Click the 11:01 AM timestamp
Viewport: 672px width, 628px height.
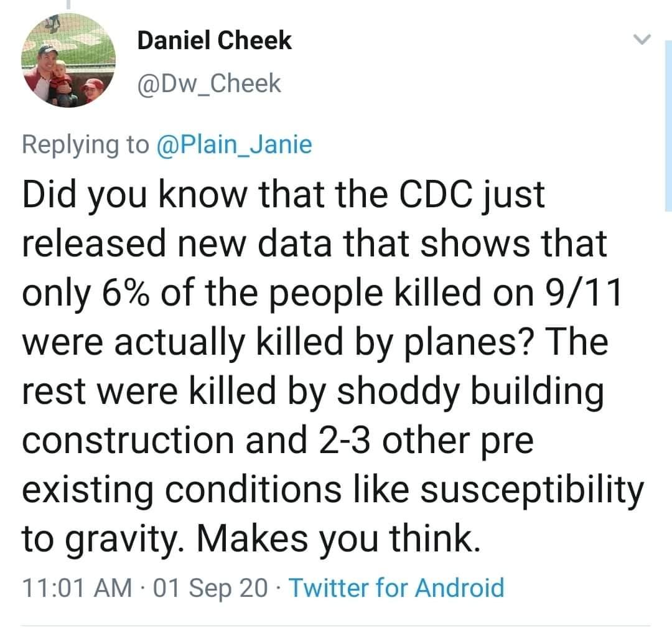(x=77, y=588)
